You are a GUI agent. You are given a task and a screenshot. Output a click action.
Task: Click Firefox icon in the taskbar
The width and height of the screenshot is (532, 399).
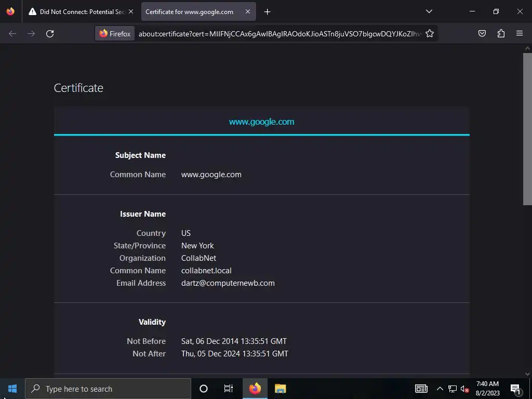(255, 389)
